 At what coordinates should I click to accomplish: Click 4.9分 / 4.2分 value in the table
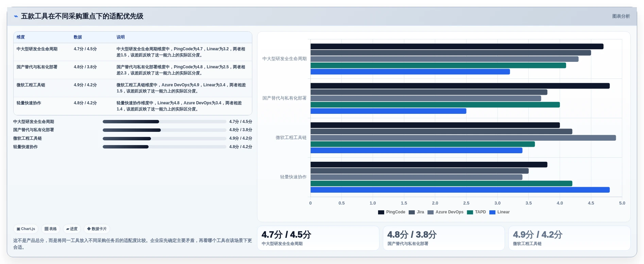(85, 85)
